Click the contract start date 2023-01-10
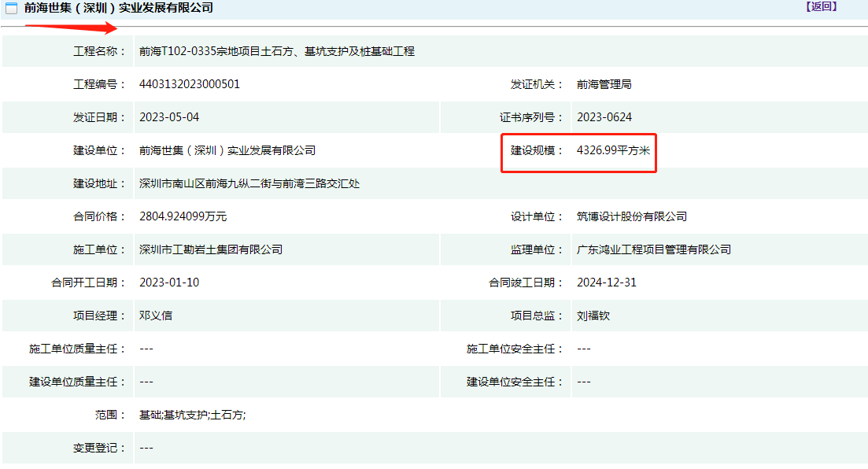This screenshot has height=469, width=868. click(169, 283)
